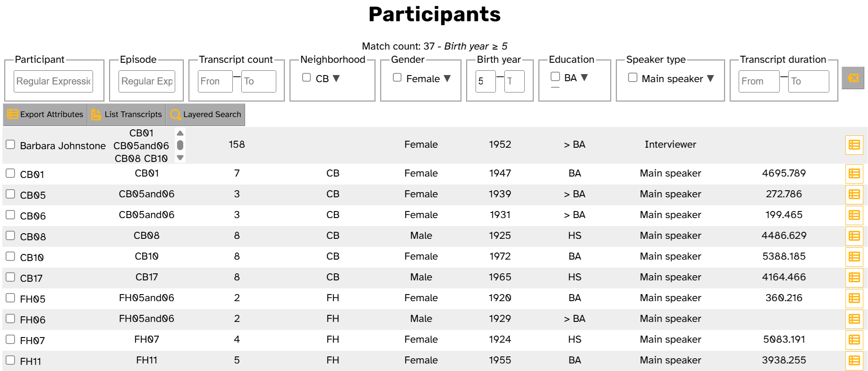Image resolution: width=868 pixels, height=371 pixels.
Task: Click the clear filters icon button
Action: 853,78
